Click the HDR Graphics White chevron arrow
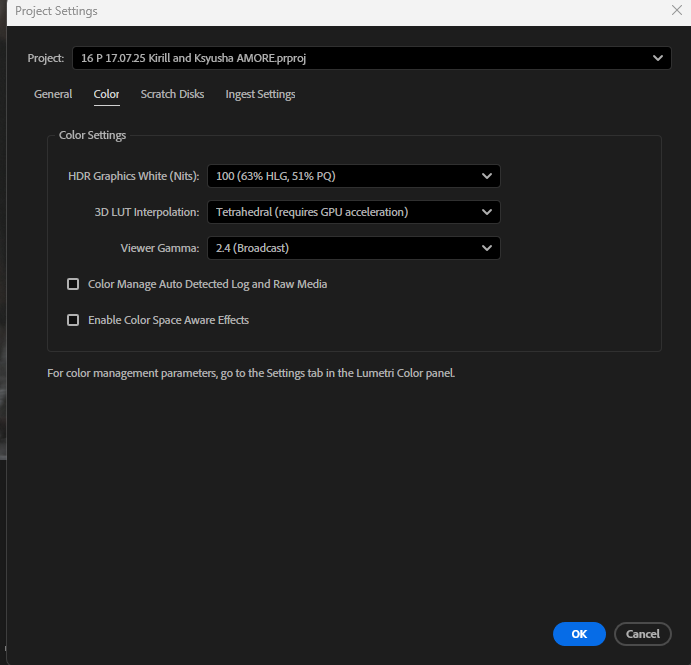Screen dimensions: 691x665 coord(487,176)
